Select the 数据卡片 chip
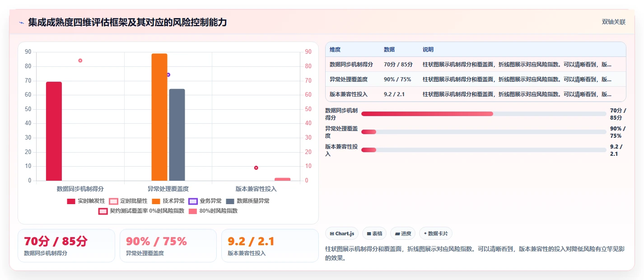Image resolution: width=644 pixels, height=280 pixels. [436, 233]
